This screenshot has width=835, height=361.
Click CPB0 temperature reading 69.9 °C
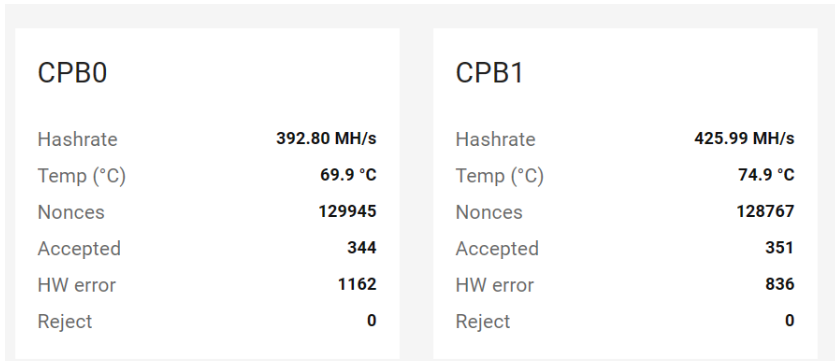pos(348,175)
